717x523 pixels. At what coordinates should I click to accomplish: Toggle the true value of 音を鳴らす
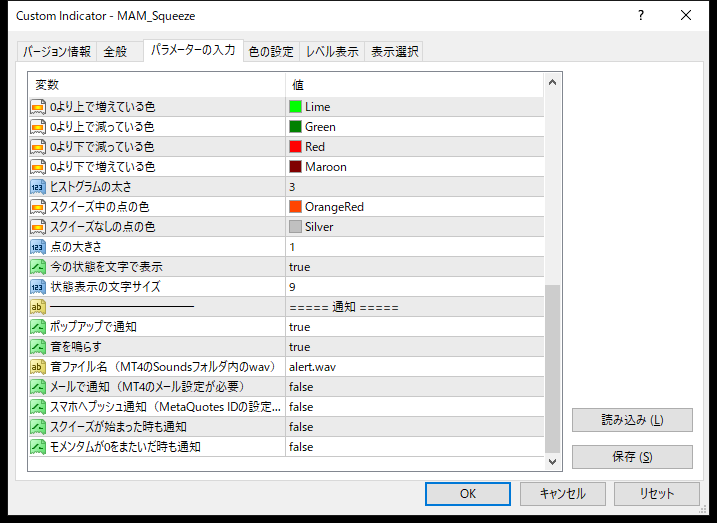click(x=415, y=347)
